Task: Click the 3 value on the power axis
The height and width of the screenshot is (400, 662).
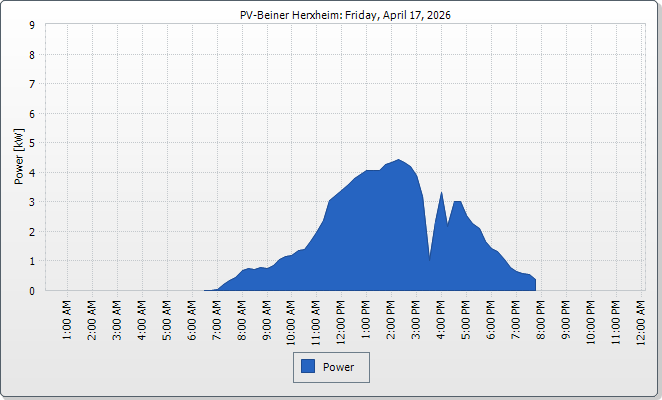Action: coord(32,202)
